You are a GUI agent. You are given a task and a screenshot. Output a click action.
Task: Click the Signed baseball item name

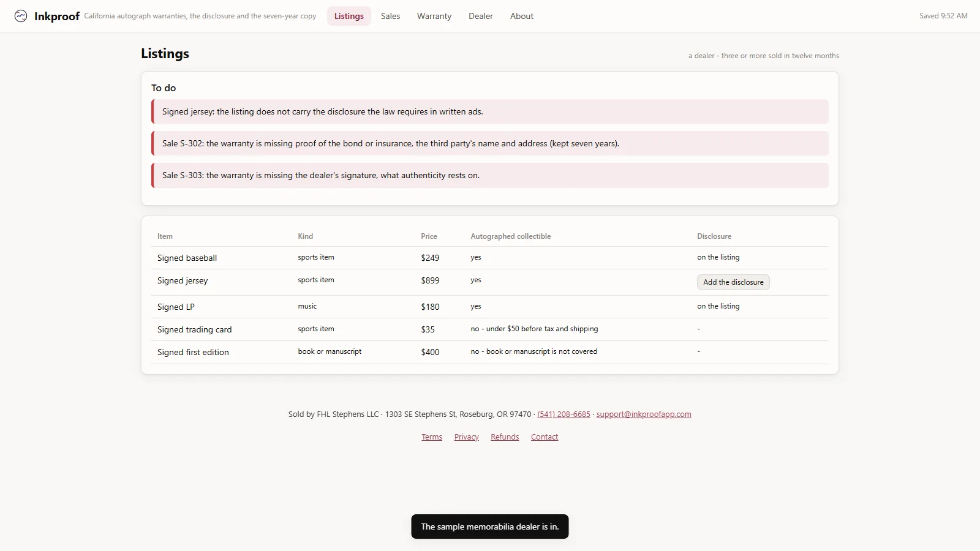(187, 258)
